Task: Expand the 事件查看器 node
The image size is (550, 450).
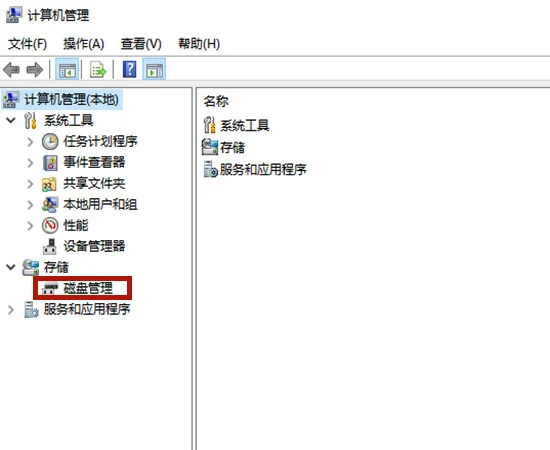Action: tap(30, 162)
